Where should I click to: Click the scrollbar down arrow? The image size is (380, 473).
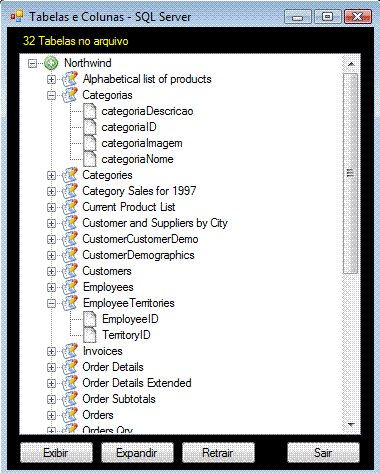[351, 425]
